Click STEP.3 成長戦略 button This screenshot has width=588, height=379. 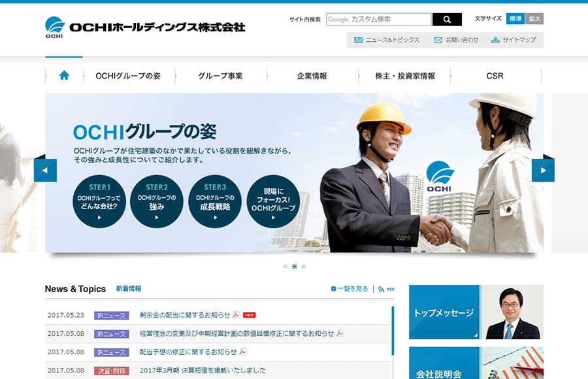(x=215, y=201)
